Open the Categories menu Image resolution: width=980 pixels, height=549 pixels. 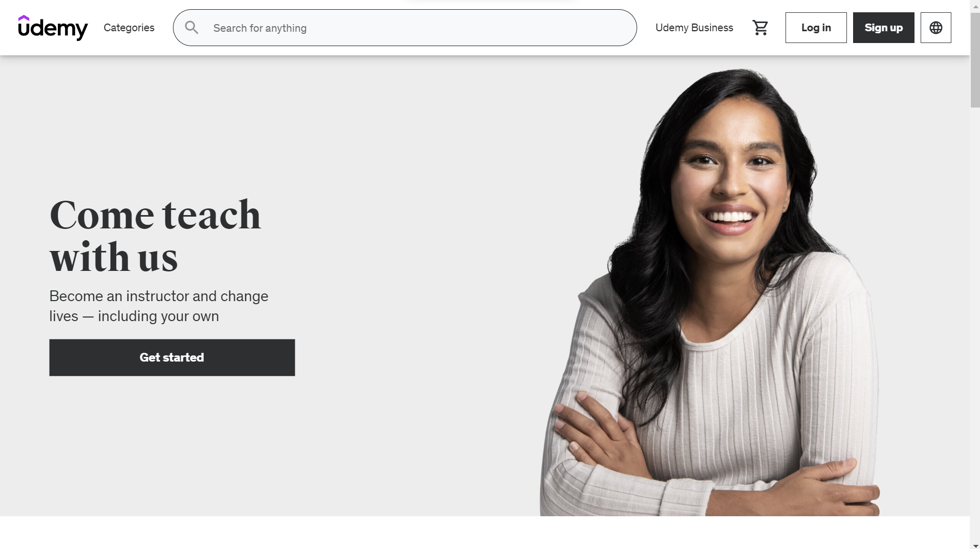tap(129, 28)
